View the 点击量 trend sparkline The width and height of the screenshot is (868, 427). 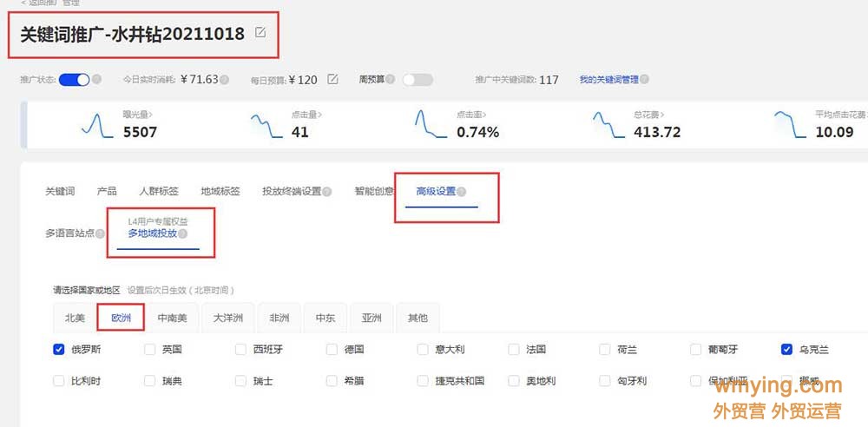[266, 125]
